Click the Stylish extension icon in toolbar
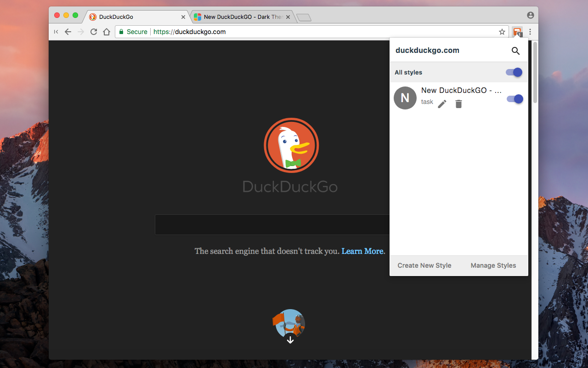 coord(517,32)
